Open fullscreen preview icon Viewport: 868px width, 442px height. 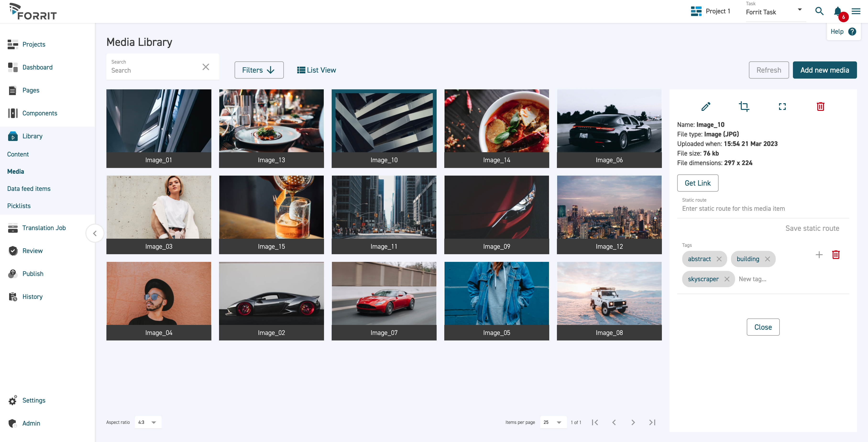point(782,107)
